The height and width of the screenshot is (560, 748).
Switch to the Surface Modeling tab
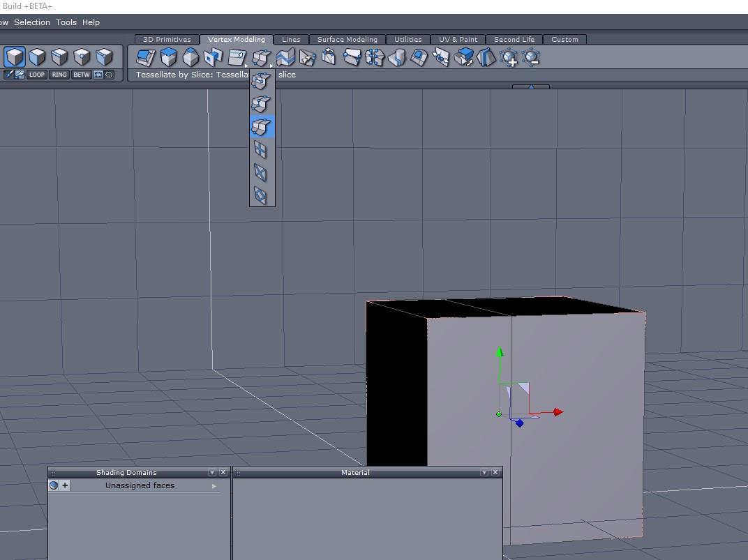click(x=347, y=40)
